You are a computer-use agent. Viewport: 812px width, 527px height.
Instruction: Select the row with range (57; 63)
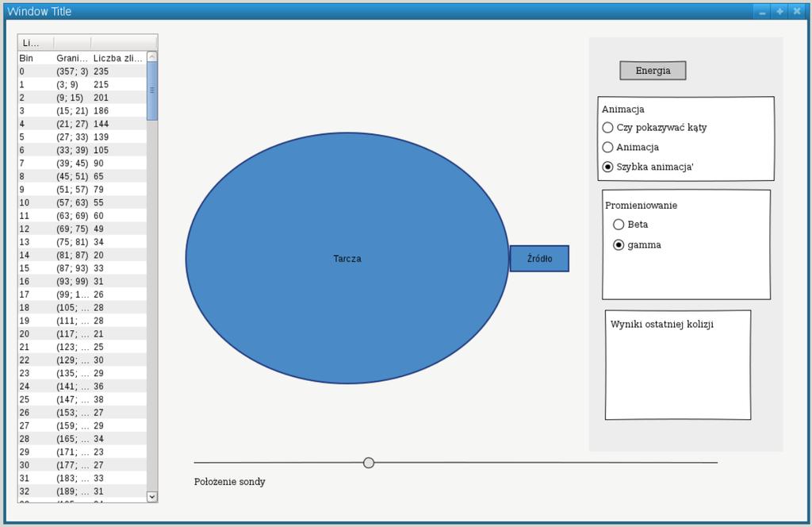pyautogui.click(x=82, y=202)
